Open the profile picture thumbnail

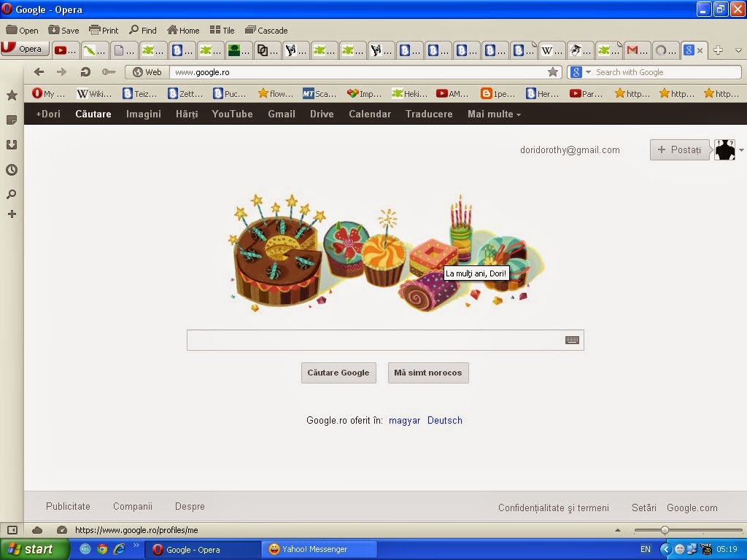pos(724,150)
